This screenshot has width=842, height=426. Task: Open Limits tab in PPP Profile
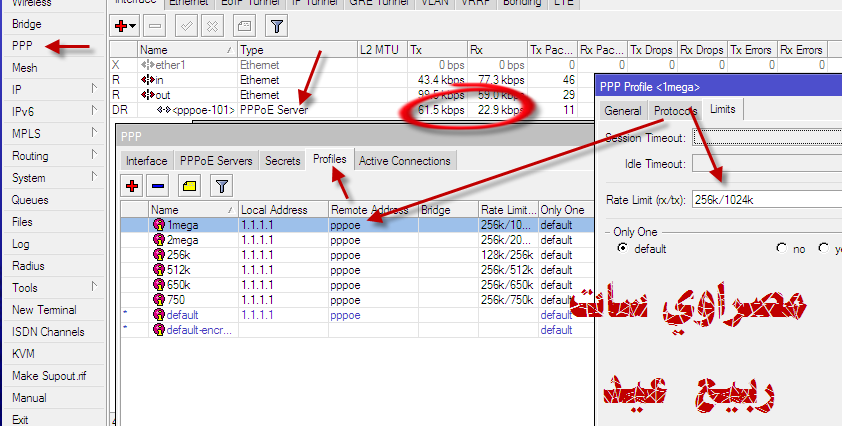[x=723, y=109]
